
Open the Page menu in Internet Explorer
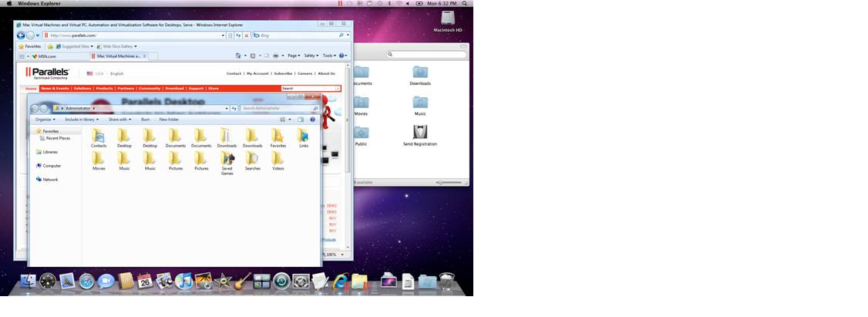(x=294, y=56)
